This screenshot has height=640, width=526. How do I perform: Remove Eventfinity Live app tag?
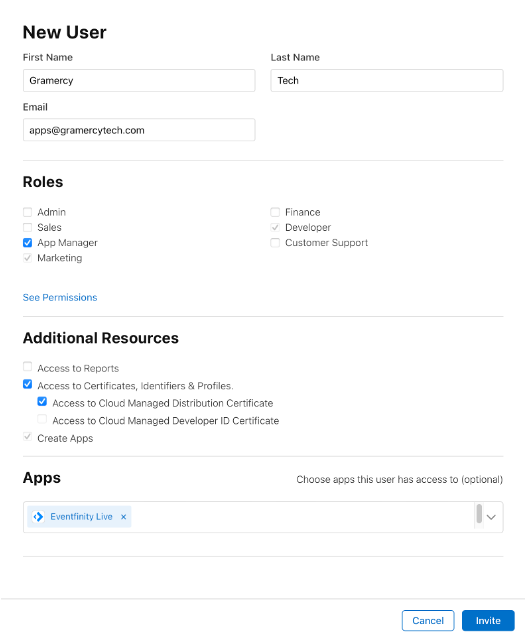pyautogui.click(x=123, y=517)
